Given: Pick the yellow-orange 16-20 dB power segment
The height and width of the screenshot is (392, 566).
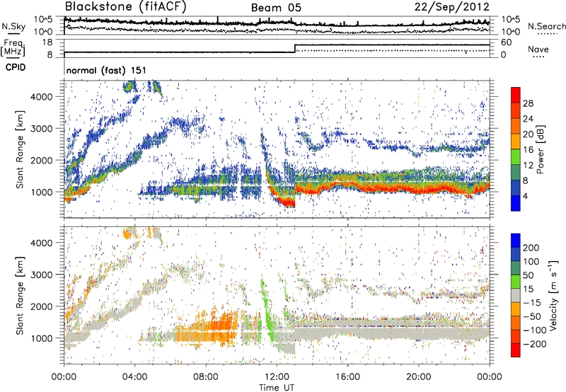Looking at the screenshot, I should [x=516, y=142].
